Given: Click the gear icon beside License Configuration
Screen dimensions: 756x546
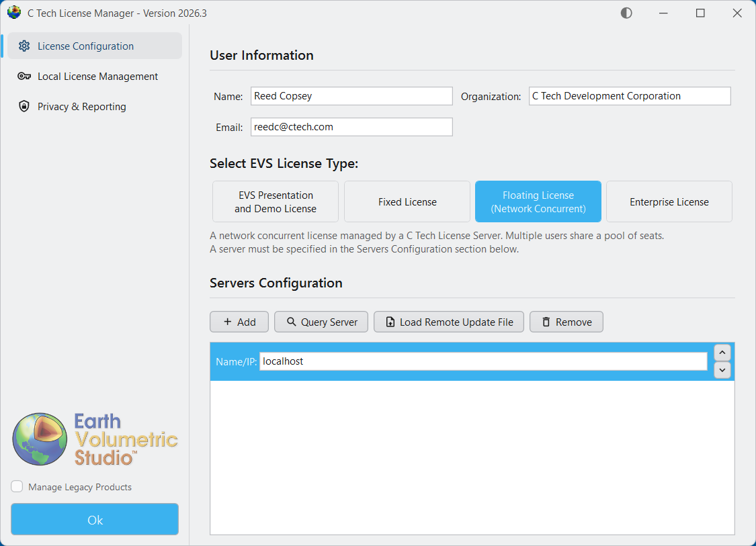Looking at the screenshot, I should point(25,46).
